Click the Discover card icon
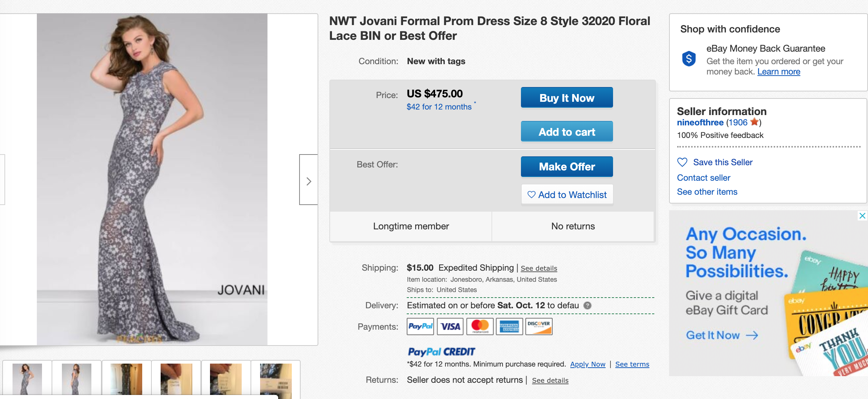The height and width of the screenshot is (399, 868). coord(539,326)
